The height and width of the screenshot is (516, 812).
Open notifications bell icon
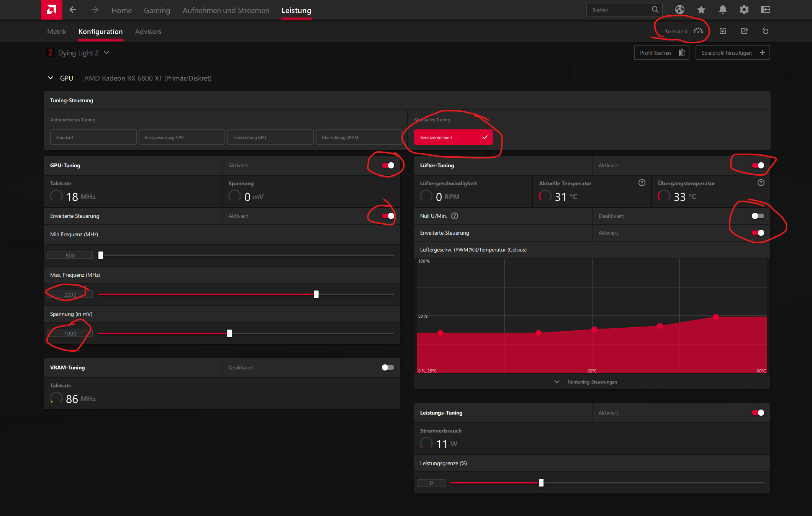(x=723, y=10)
